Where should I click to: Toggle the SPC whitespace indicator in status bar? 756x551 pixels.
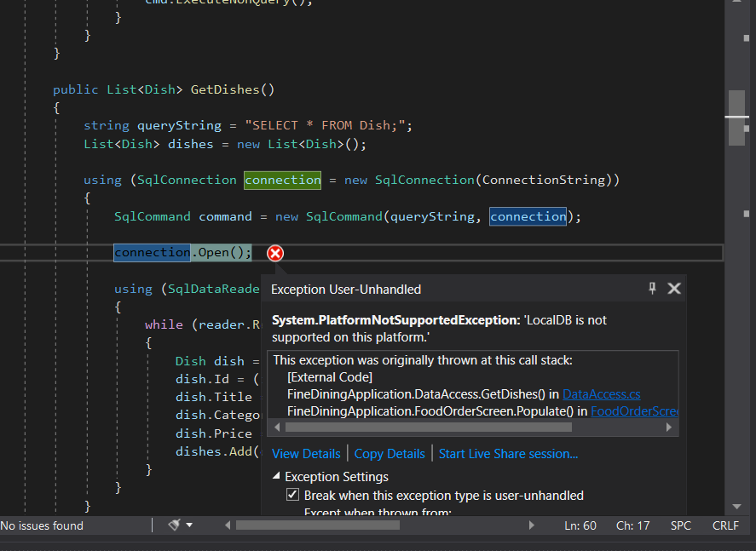pos(680,525)
